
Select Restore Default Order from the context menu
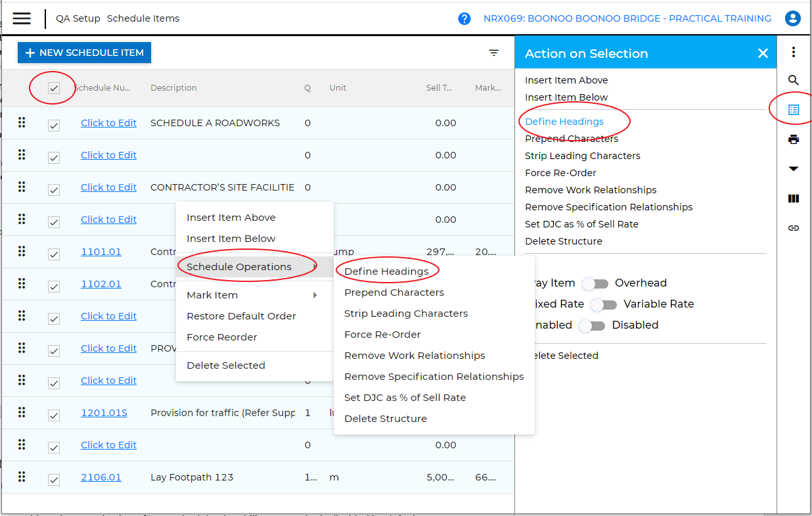tap(241, 316)
